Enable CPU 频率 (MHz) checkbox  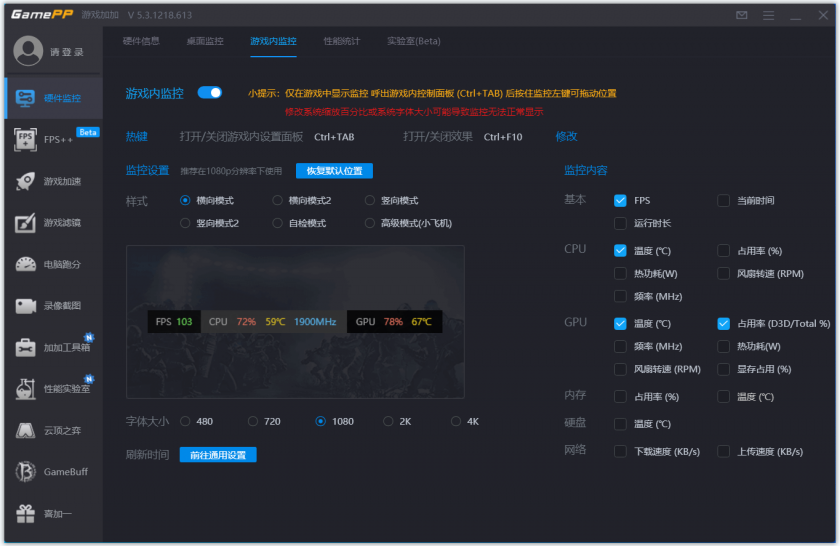[620, 296]
